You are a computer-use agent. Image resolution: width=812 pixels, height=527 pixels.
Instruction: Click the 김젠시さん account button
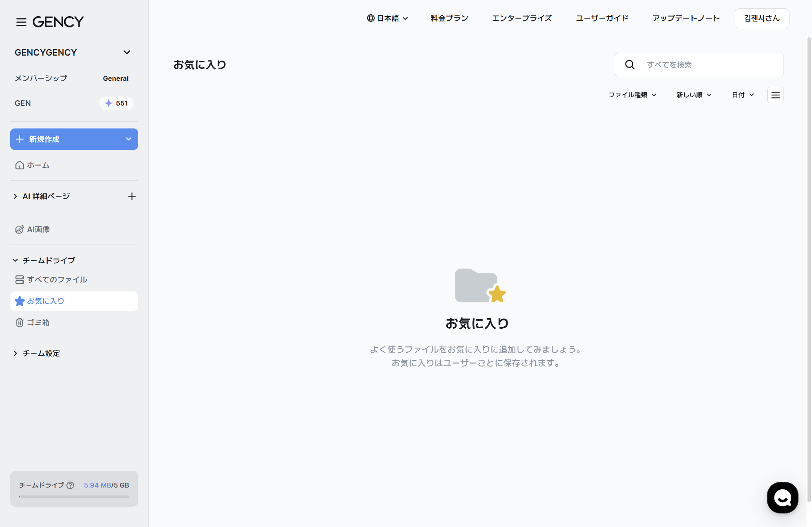point(762,18)
